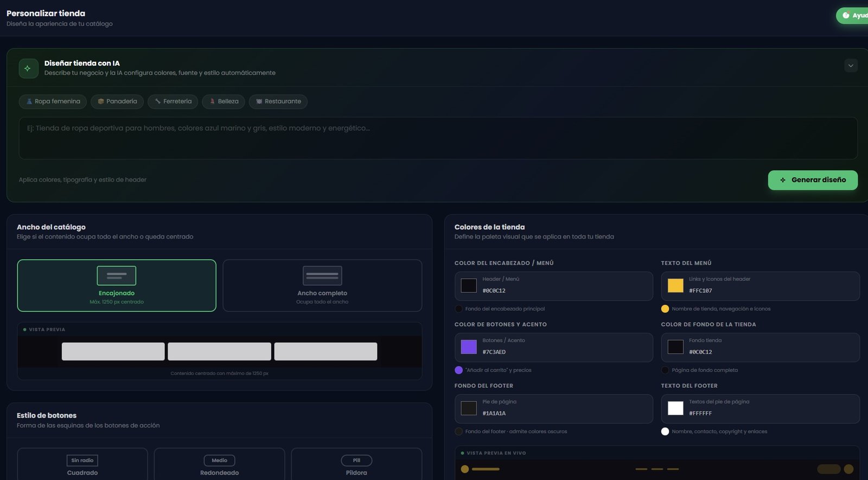Screen dimensions: 868x480
Task: Click the Ancho completo layout icon
Action: 322,276
